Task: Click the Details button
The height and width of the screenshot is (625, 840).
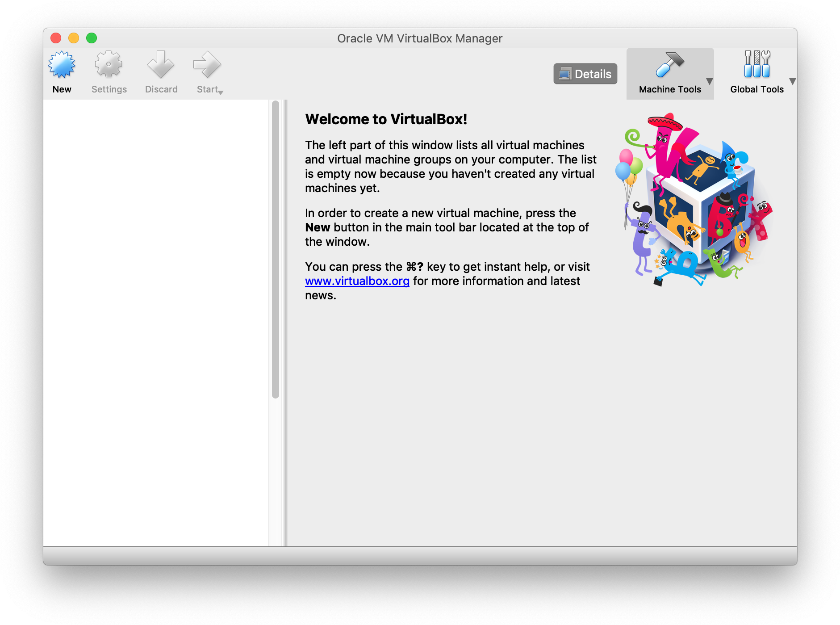Action: 585,74
